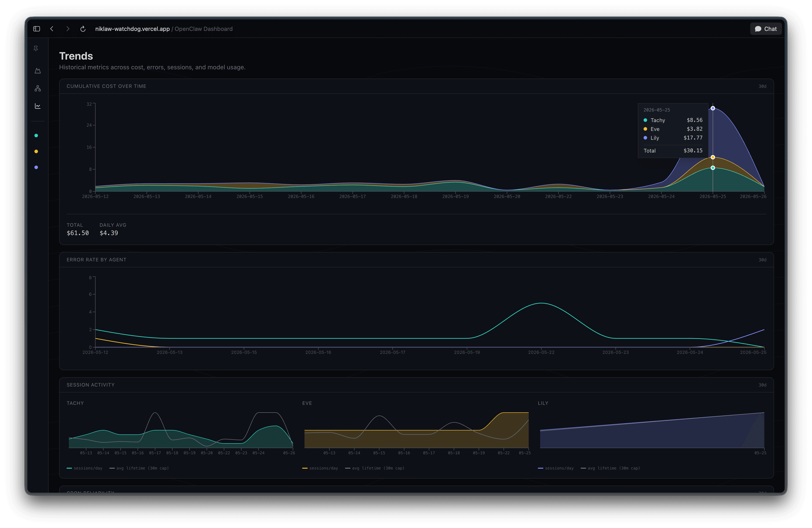Screen dimensions: 812x528
Task: Open the 30d range on Cumulative Cost card
Action: (762, 86)
